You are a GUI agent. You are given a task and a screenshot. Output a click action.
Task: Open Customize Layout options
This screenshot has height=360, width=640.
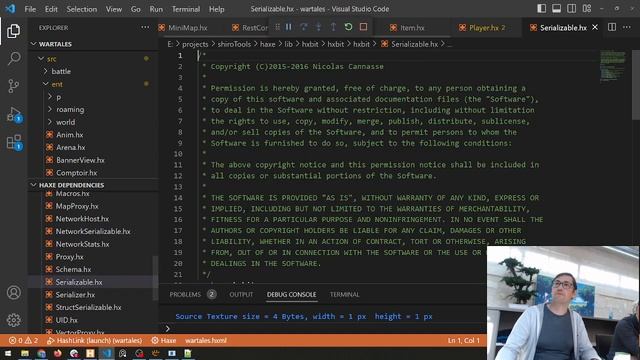pos(587,9)
